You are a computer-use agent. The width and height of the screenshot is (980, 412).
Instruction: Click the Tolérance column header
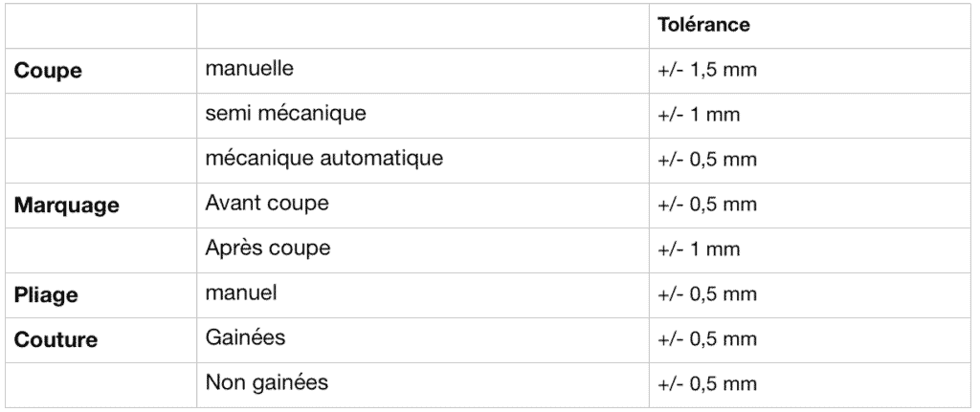click(703, 26)
